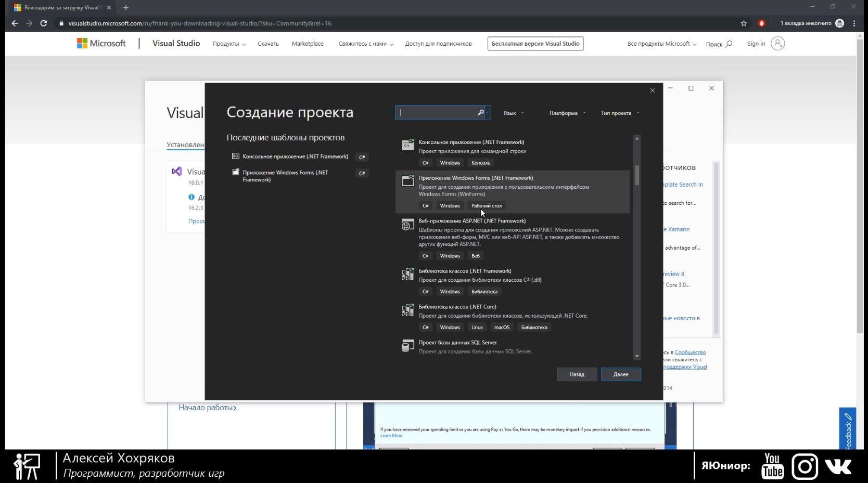
Task: Open the Язык filter dropdown
Action: point(514,113)
